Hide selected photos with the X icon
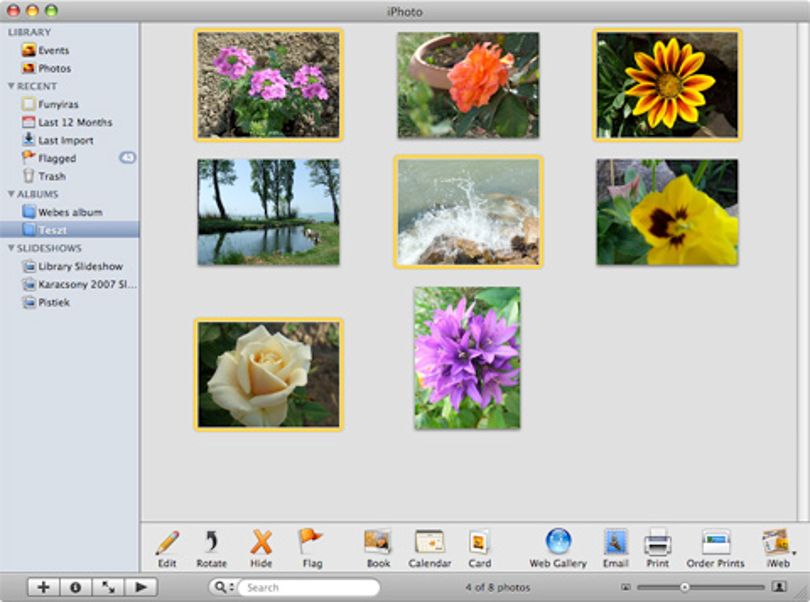810x602 pixels. coord(261,543)
